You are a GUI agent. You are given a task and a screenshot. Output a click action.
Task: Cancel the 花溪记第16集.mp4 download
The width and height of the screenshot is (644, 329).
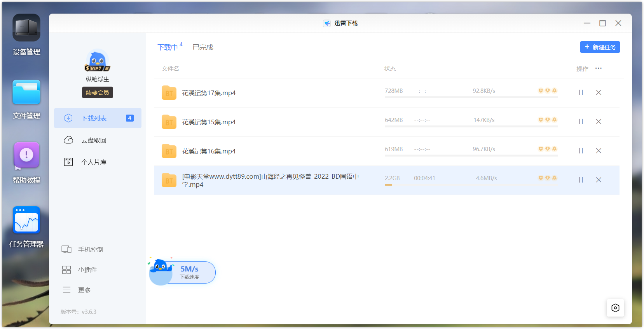click(599, 151)
